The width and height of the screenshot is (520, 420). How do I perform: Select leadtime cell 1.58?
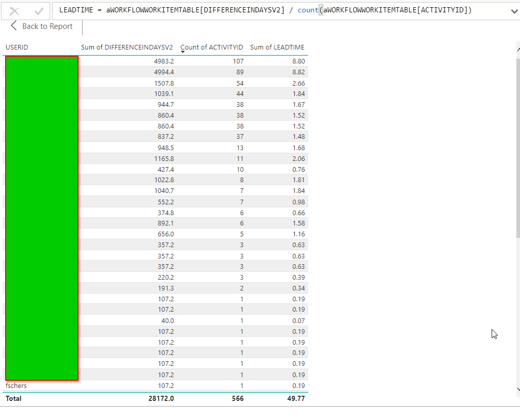coord(298,223)
